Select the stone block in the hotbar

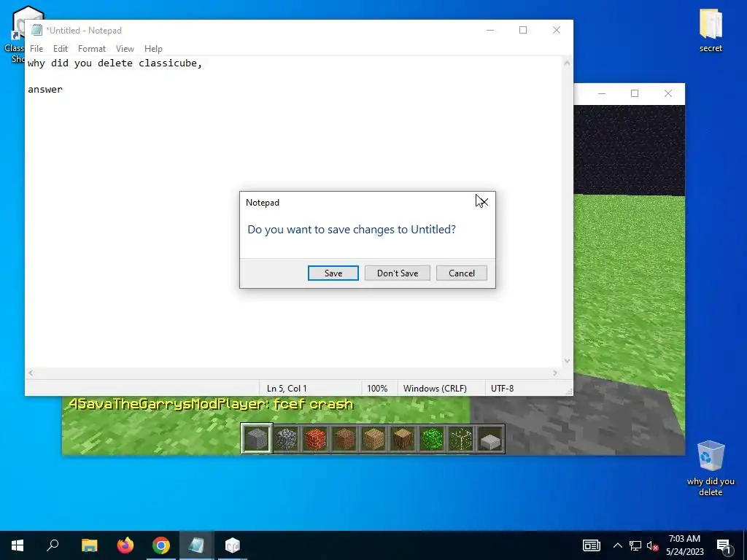coord(257,438)
